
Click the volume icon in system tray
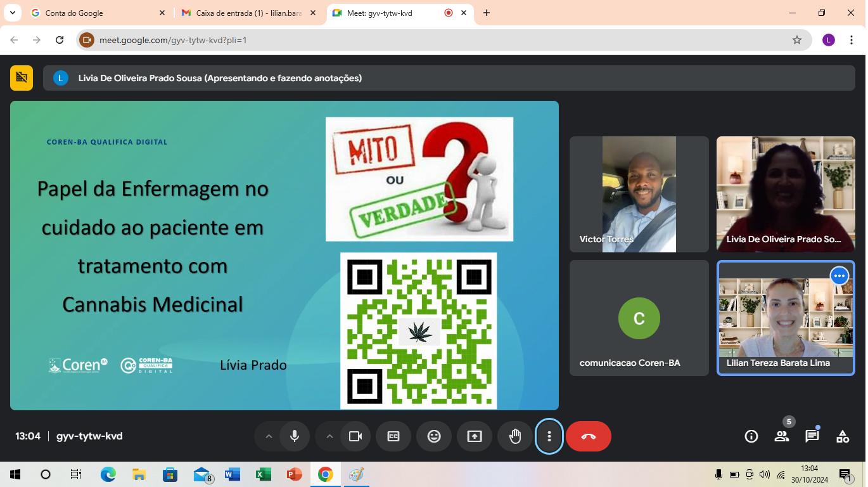coord(765,474)
